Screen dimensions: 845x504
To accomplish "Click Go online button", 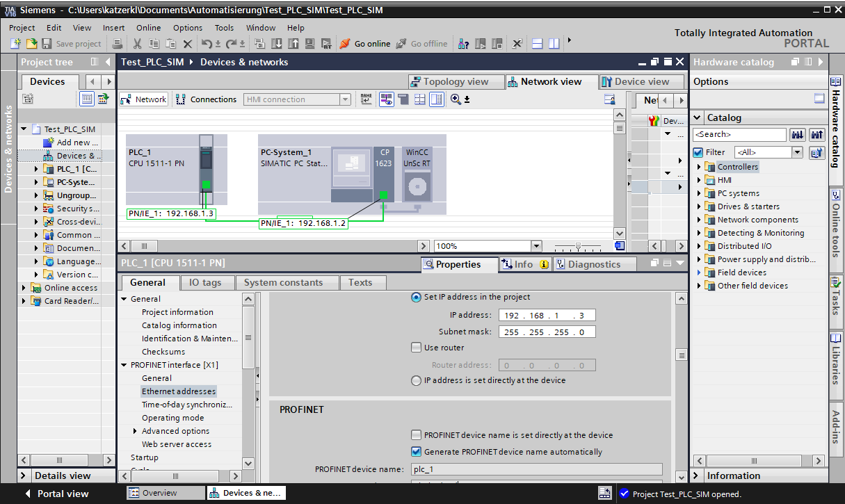I will pyautogui.click(x=365, y=44).
